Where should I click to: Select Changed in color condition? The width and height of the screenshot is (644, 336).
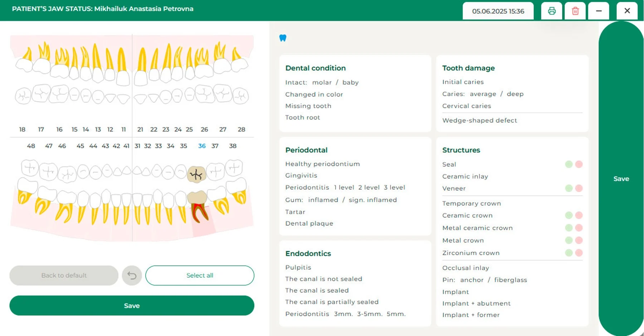click(314, 95)
